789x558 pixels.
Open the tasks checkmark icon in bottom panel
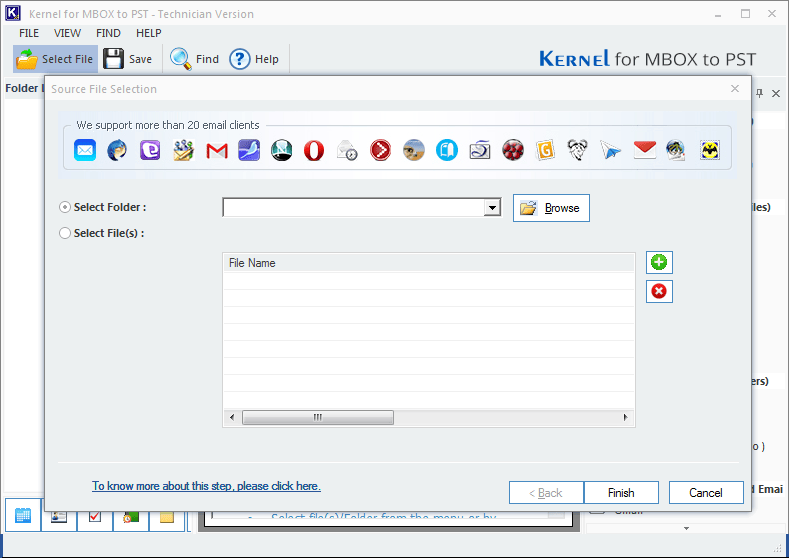coord(95,517)
